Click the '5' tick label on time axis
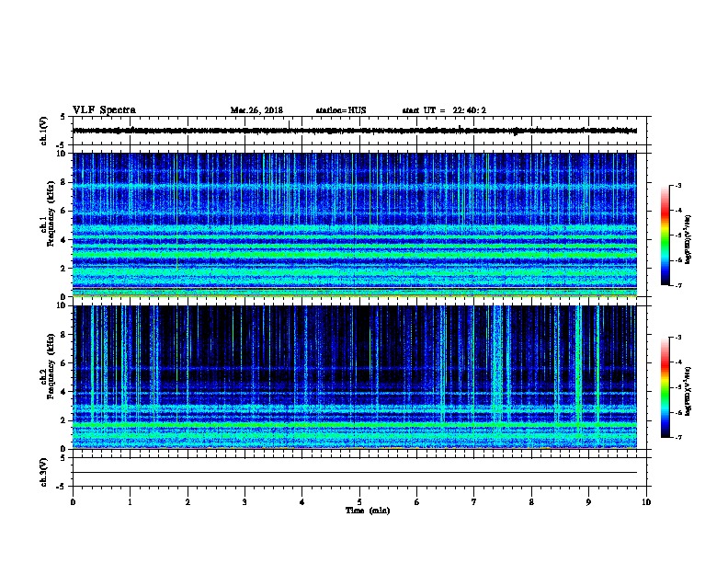728x563 pixels. 359,502
